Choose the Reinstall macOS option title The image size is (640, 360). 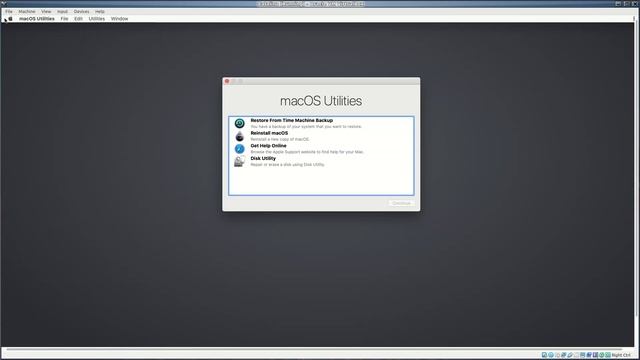point(269,133)
